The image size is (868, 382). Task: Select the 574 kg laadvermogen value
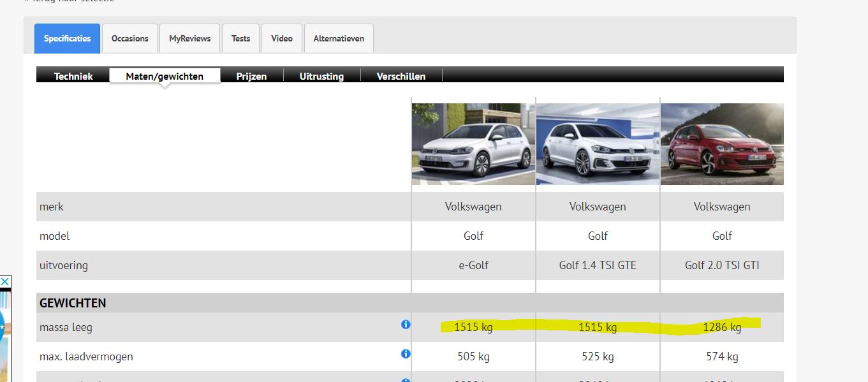point(722,357)
